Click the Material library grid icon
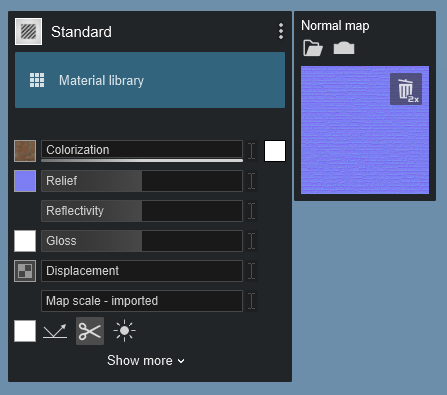The image size is (447, 395). 37,80
